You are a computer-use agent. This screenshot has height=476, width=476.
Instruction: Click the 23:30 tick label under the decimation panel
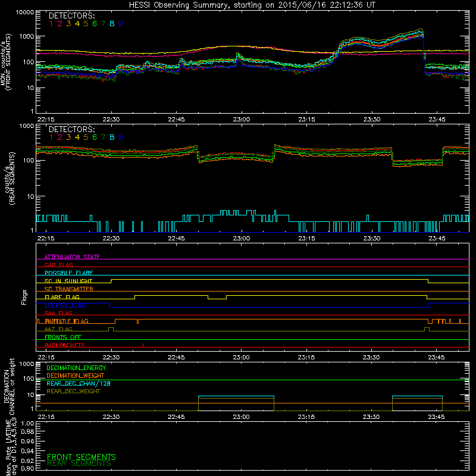point(371,417)
